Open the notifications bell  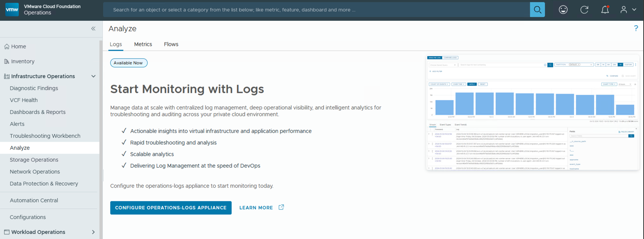point(605,10)
